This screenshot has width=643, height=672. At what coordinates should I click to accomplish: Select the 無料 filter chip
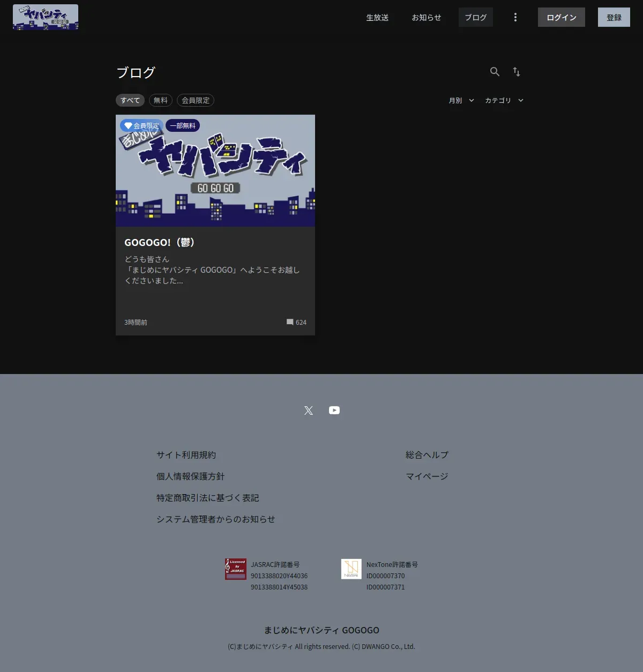click(161, 100)
